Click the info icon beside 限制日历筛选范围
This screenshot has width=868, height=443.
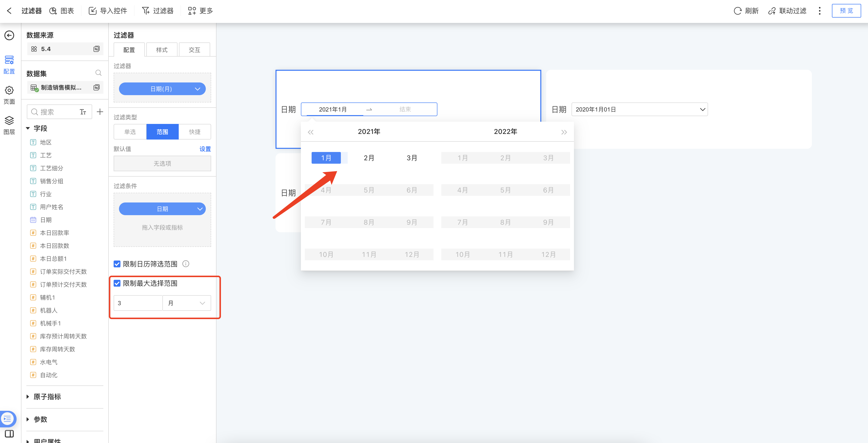[186, 264]
